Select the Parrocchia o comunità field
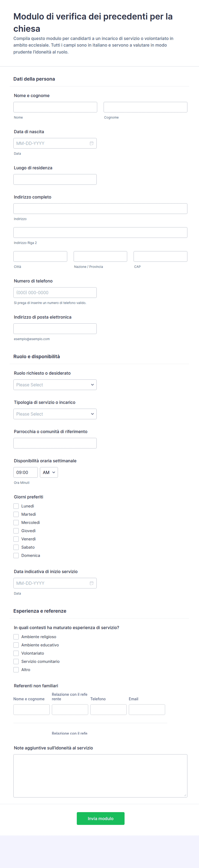 click(55, 443)
